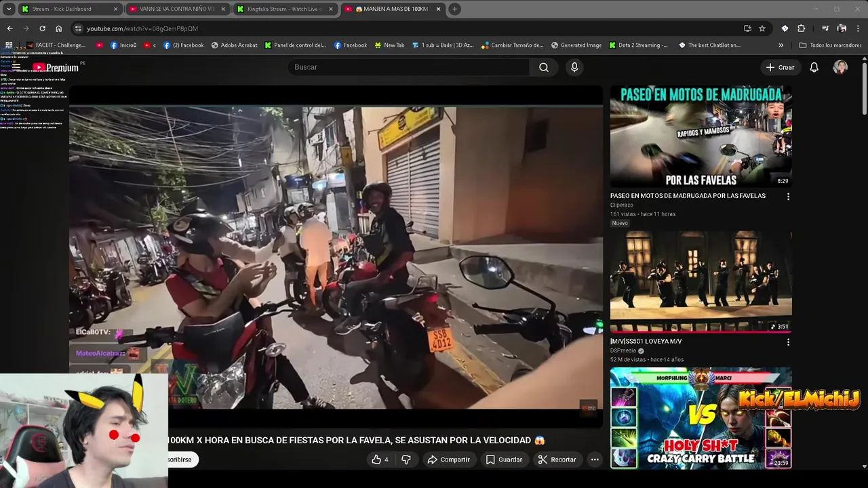Save video with the Guardar button

tap(504, 460)
